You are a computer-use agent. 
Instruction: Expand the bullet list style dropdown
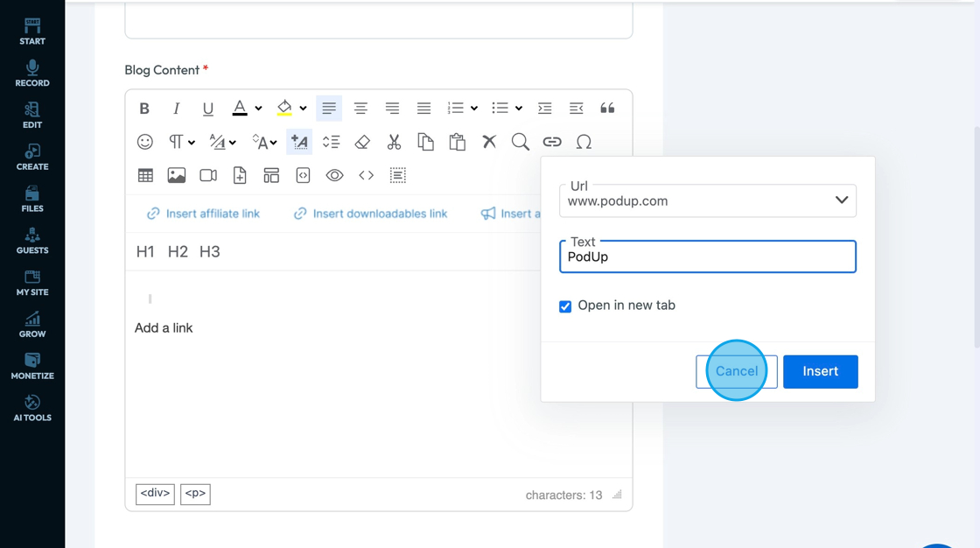click(519, 109)
